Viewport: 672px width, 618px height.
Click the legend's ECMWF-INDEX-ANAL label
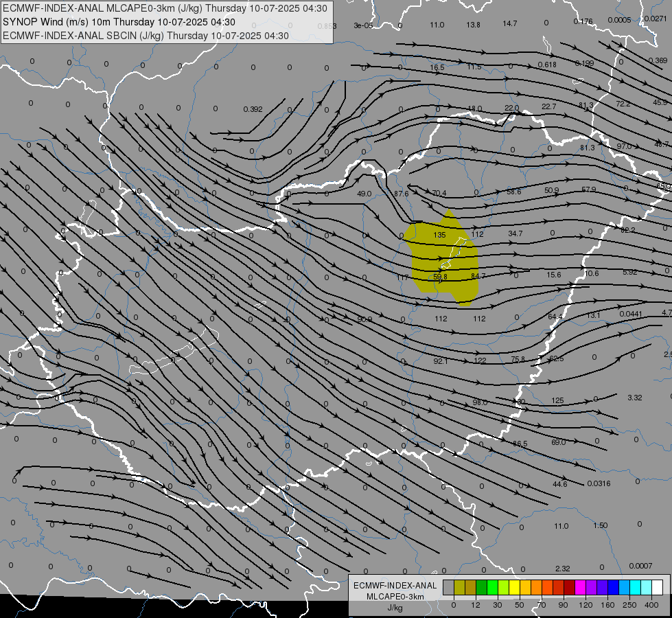click(x=395, y=586)
